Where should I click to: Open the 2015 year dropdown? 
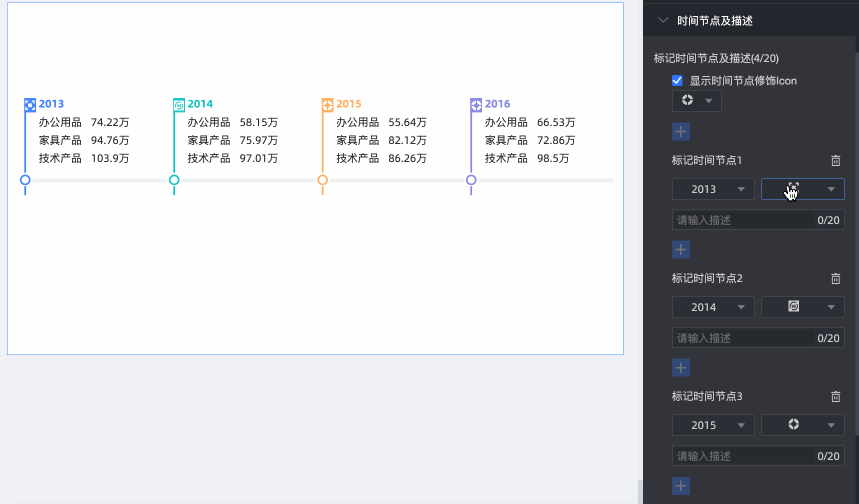tap(713, 425)
